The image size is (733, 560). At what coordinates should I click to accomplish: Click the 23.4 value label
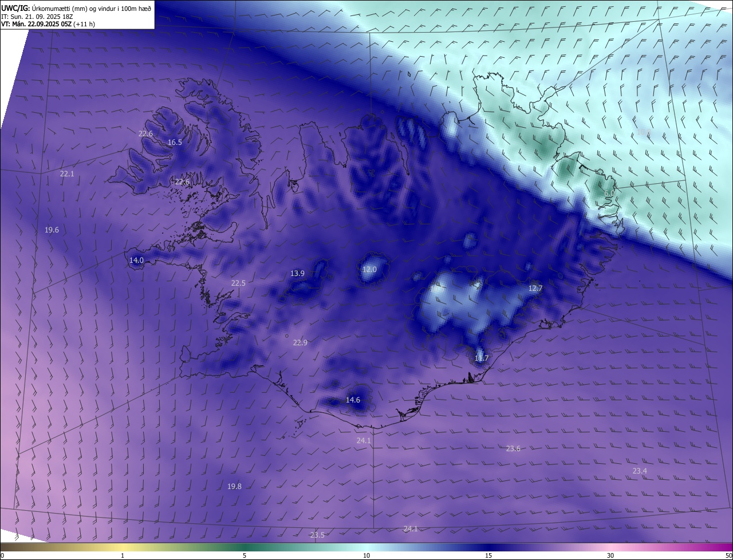(x=640, y=471)
